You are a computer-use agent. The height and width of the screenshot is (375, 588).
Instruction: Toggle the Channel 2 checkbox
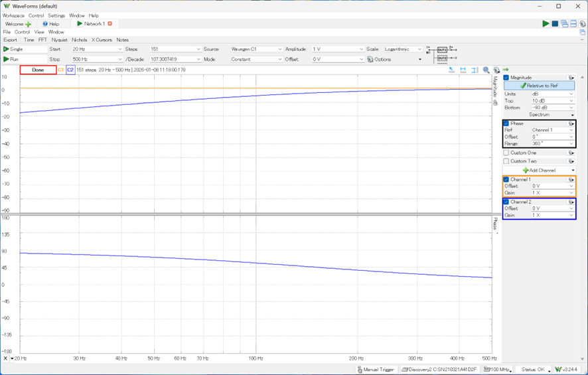(506, 201)
